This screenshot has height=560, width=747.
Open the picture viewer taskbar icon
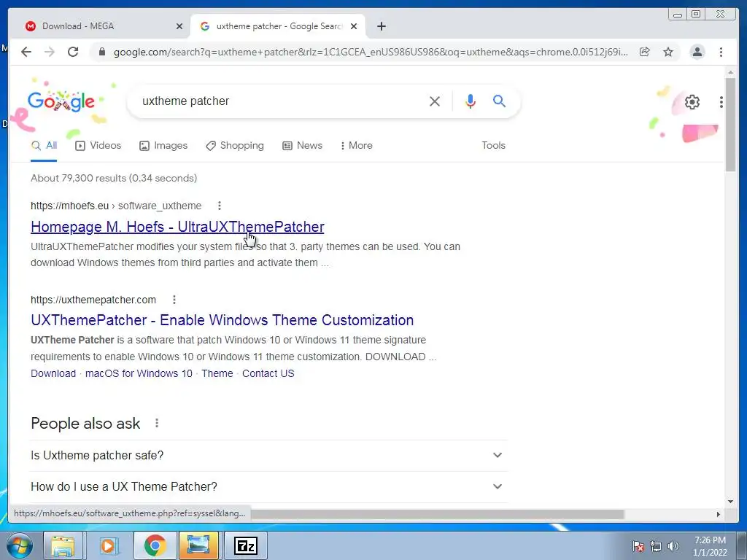[198, 545]
